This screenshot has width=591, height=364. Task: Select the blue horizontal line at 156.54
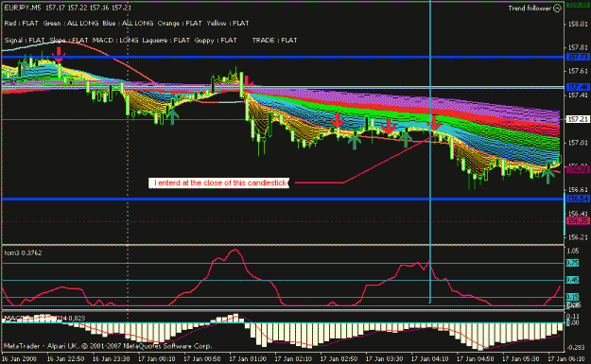(x=284, y=199)
